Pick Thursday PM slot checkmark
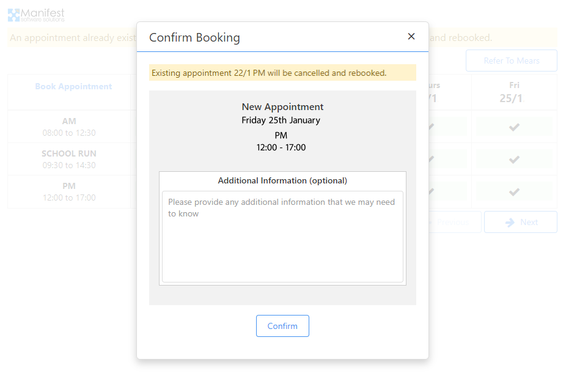 [x=431, y=191]
